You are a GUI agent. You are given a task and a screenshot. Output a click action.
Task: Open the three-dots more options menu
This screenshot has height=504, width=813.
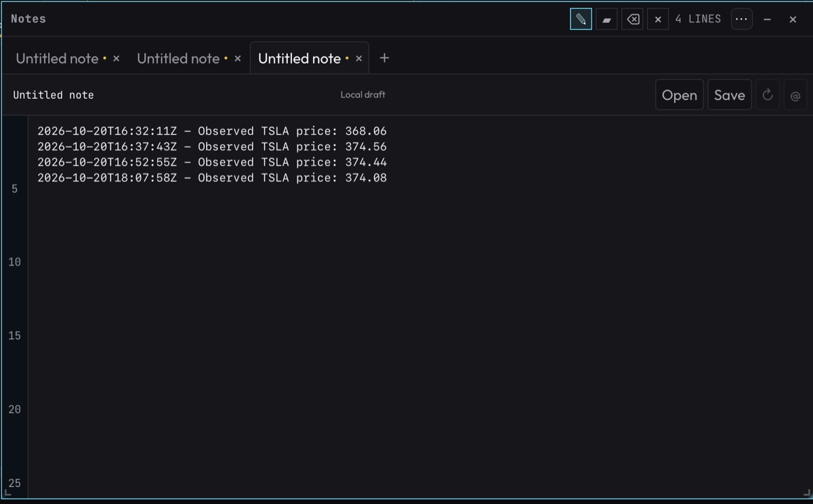(742, 19)
